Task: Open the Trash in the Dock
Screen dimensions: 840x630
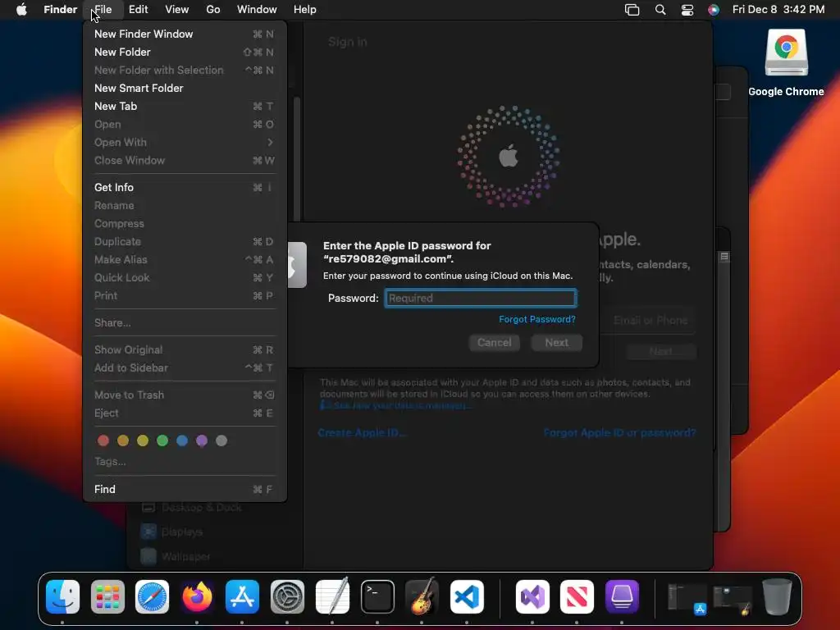Action: point(777,596)
